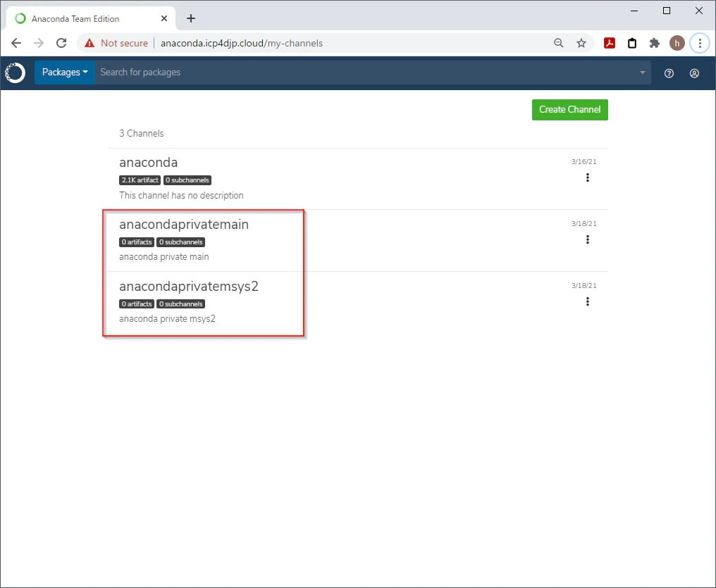Image resolution: width=716 pixels, height=588 pixels.
Task: Click the 3 Channels count text
Action: pyautogui.click(x=142, y=134)
